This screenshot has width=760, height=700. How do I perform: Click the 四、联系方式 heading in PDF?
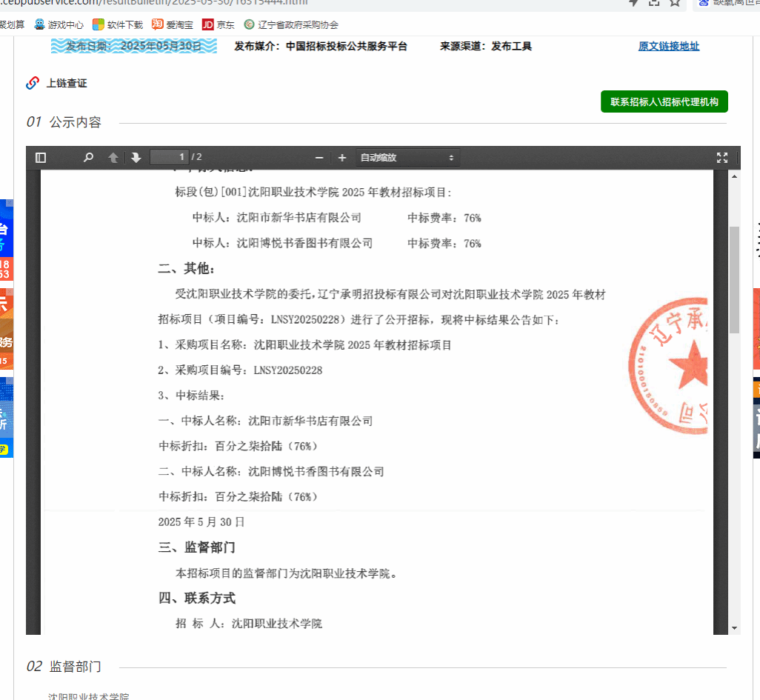click(197, 599)
